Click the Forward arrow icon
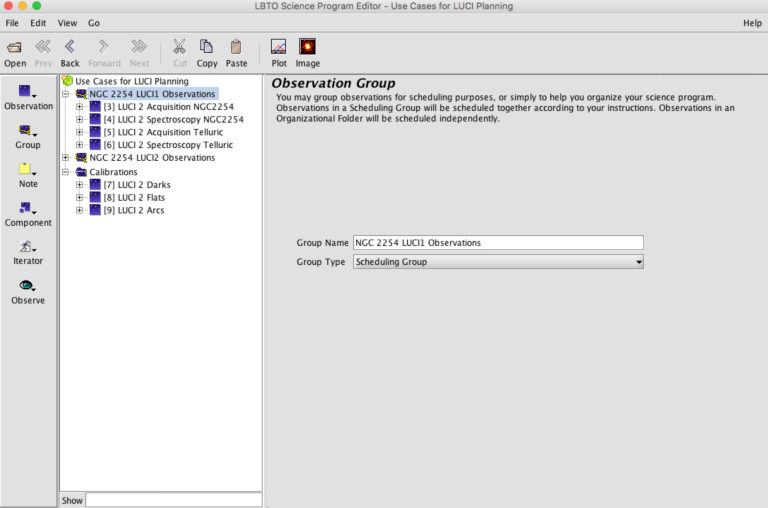768x508 pixels. pos(103,47)
